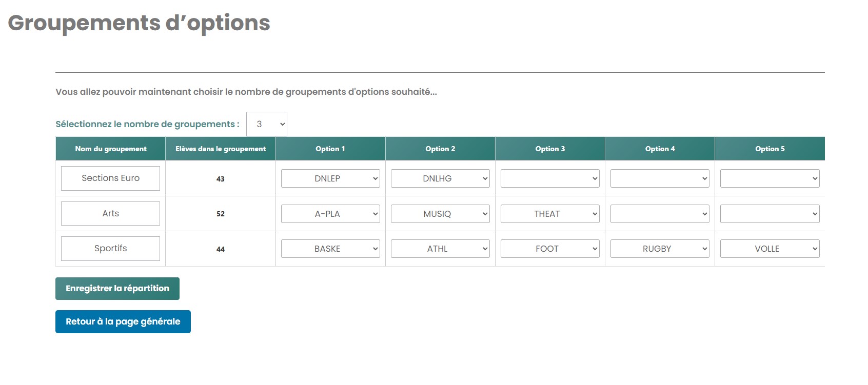868x385 pixels.
Task: Change the A-PLA option selection
Action: tap(330, 214)
